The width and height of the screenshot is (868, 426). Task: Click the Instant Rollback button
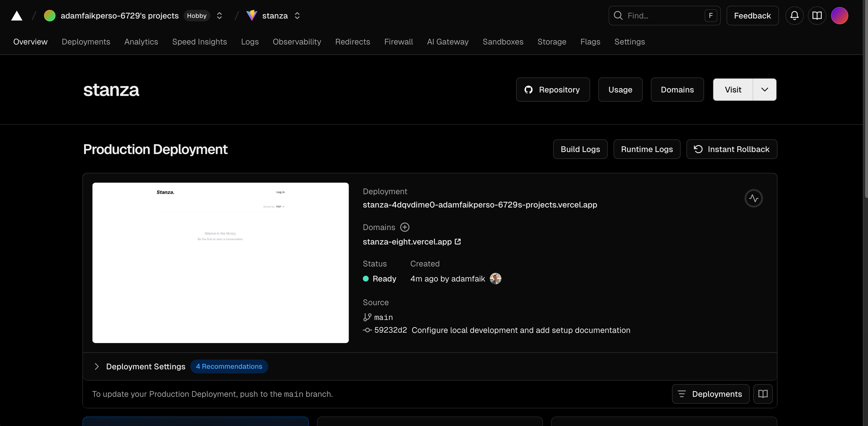732,149
